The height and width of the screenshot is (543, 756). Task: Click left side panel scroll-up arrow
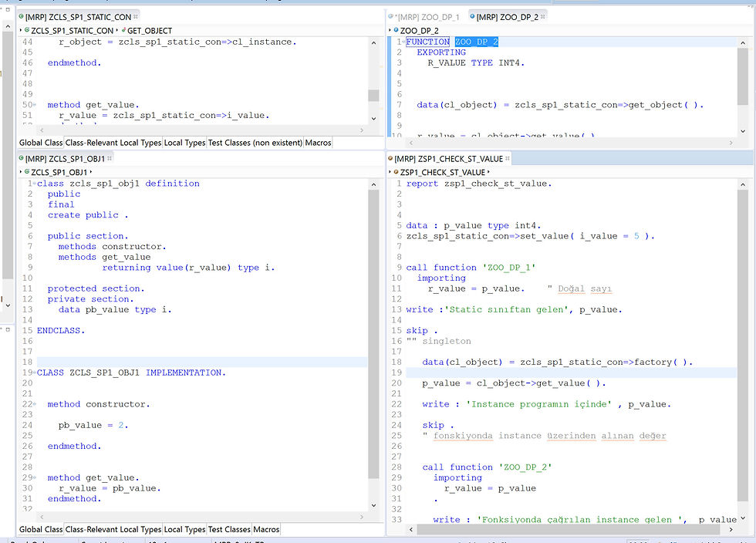tap(8, 26)
